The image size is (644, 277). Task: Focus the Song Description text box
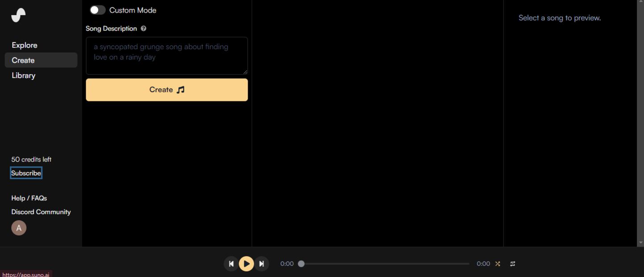coord(166,55)
